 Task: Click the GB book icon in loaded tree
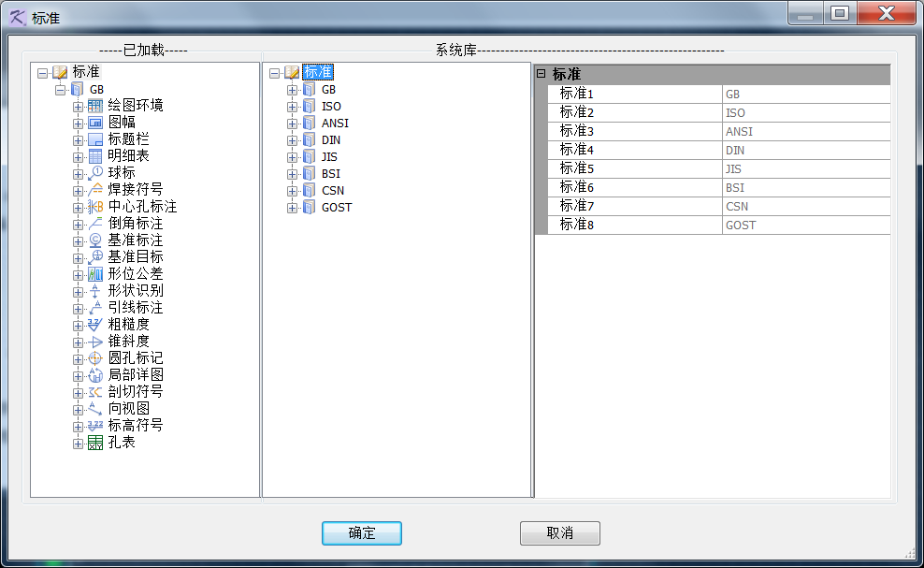point(78,90)
